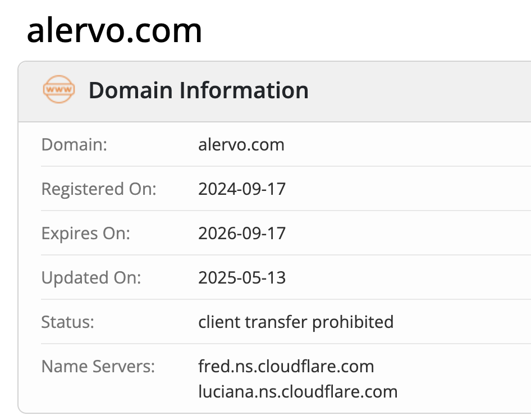Click the Name Servers: label
Image resolution: width=531 pixels, height=420 pixels.
98,367
